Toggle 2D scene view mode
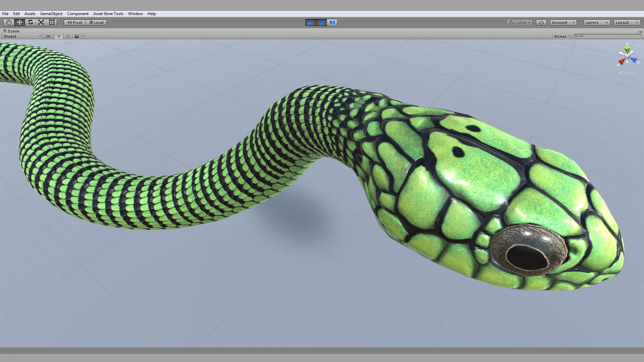This screenshot has width=644, height=362. tap(48, 36)
